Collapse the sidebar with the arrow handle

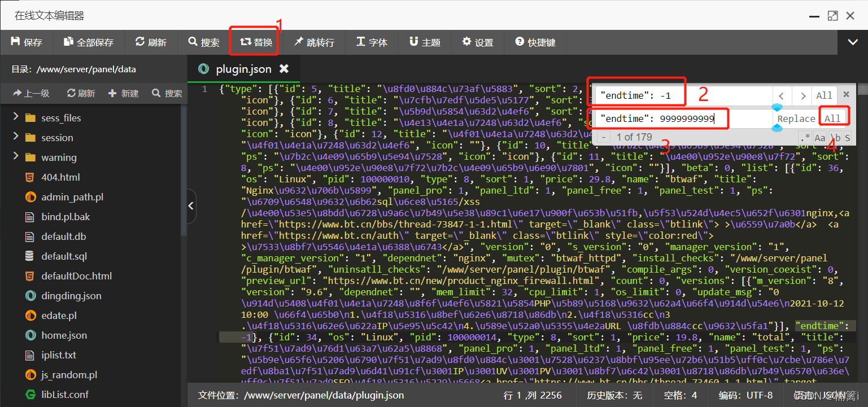pyautogui.click(x=191, y=205)
